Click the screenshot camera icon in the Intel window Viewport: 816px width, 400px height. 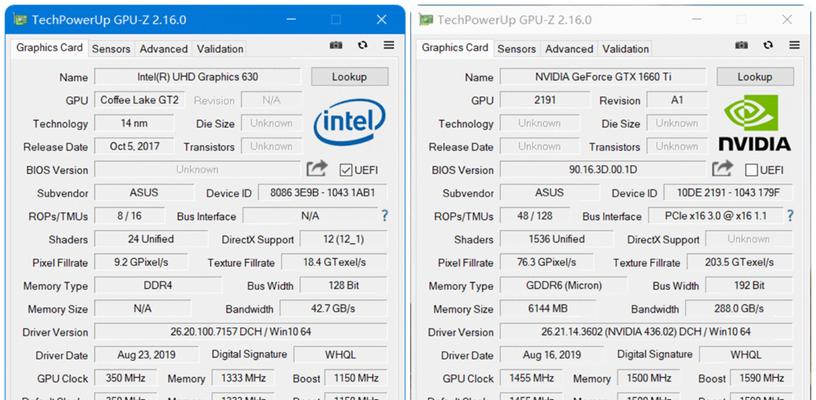pyautogui.click(x=336, y=46)
